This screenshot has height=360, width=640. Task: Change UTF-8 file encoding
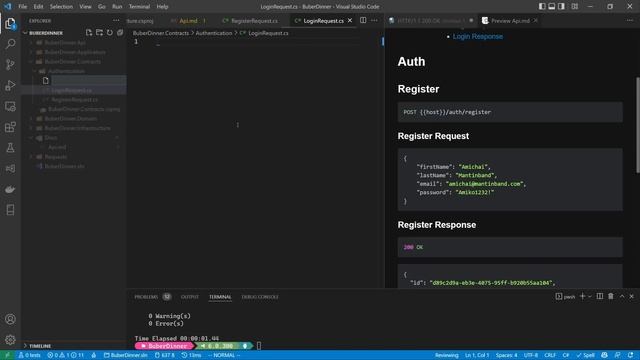531,355
